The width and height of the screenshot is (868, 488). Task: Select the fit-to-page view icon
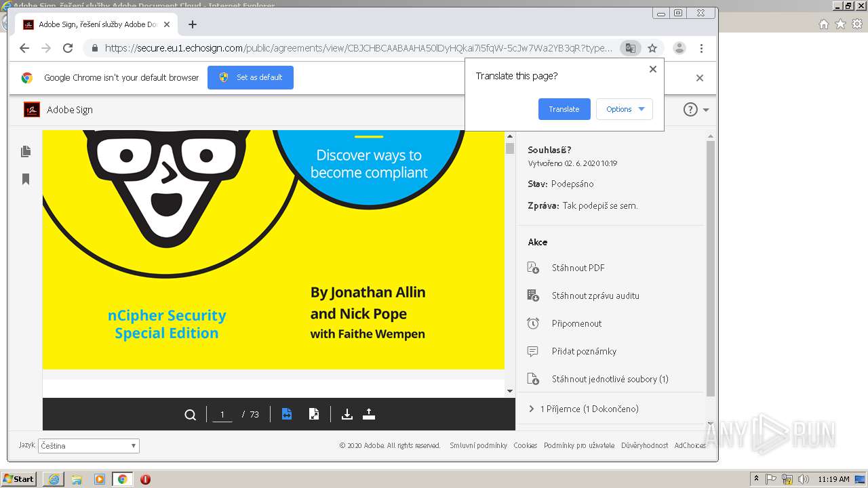click(314, 414)
